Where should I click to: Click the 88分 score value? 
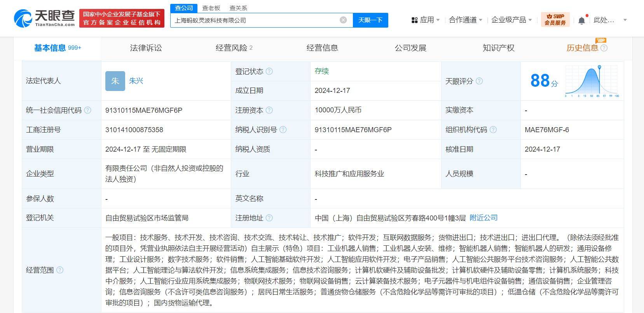pos(544,81)
